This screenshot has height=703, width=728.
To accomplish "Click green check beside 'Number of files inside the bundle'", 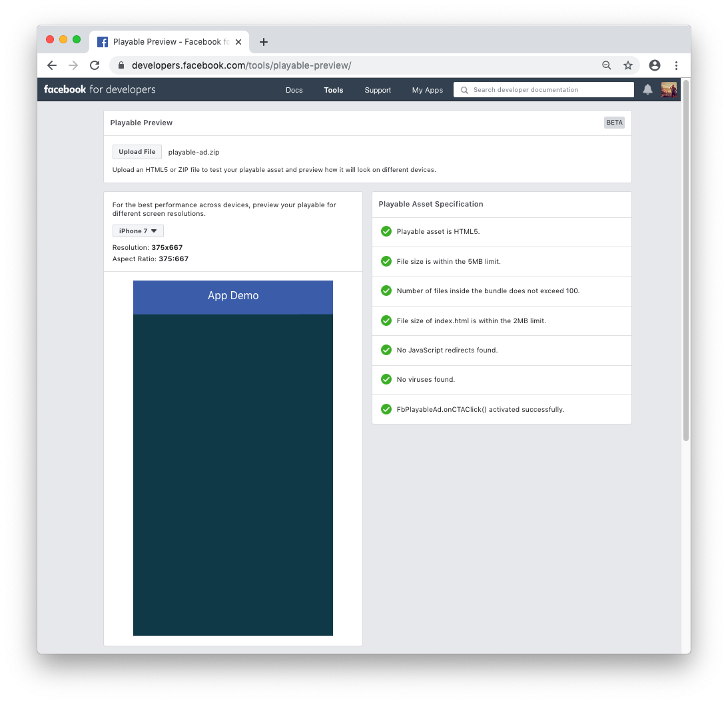I will pyautogui.click(x=386, y=291).
